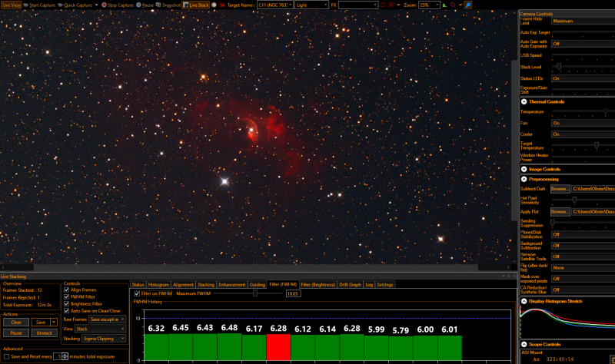Toggle Auto Save on Clear/Close checkbox
This screenshot has width=615, height=364.
(66, 311)
